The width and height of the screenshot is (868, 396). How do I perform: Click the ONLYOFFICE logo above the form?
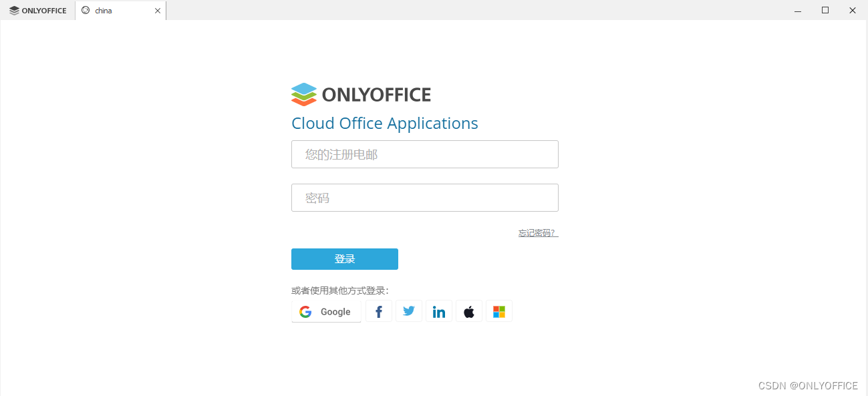(x=361, y=94)
